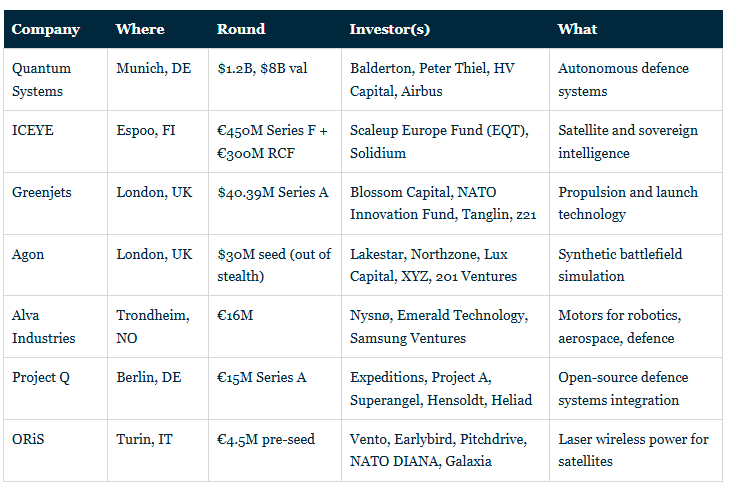Click the Company column header
The image size is (731, 495).
coord(46,29)
